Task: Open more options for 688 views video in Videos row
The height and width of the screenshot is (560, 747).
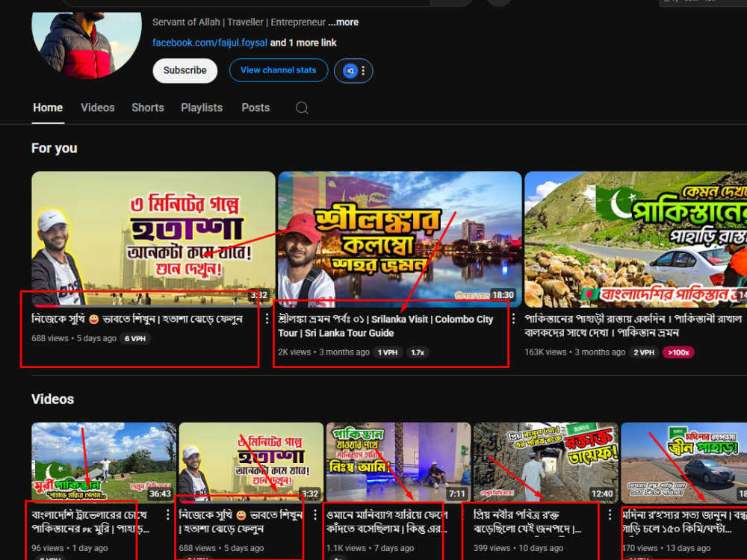Action: coord(315,514)
